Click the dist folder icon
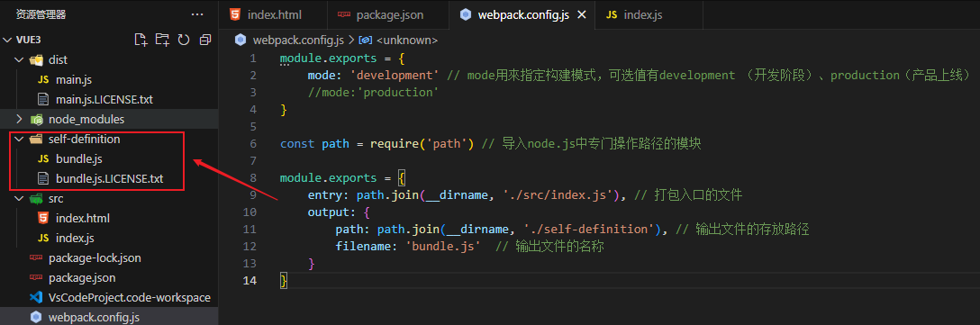 point(36,60)
